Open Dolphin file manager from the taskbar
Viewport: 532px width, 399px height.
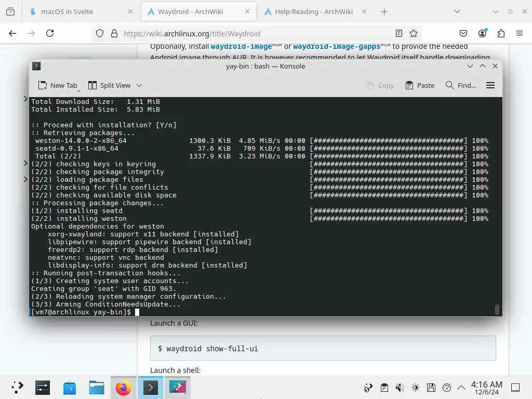[x=96, y=388]
